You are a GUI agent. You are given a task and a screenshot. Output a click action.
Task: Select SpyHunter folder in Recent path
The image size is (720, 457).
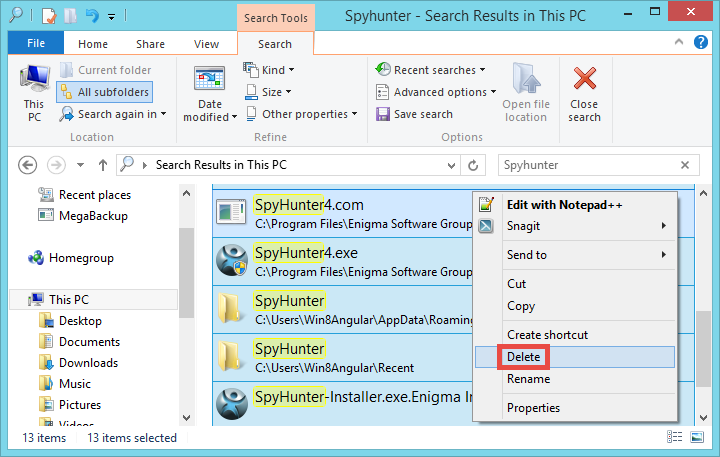343,357
